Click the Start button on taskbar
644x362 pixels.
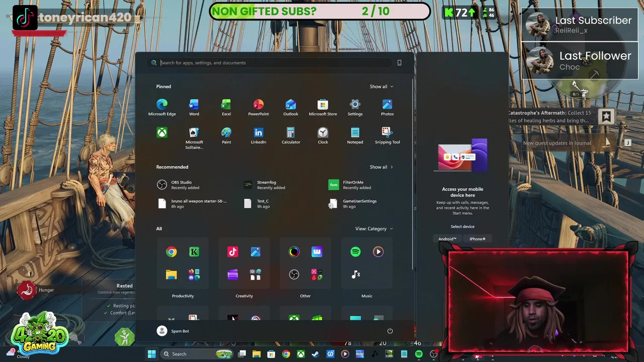tap(151, 354)
